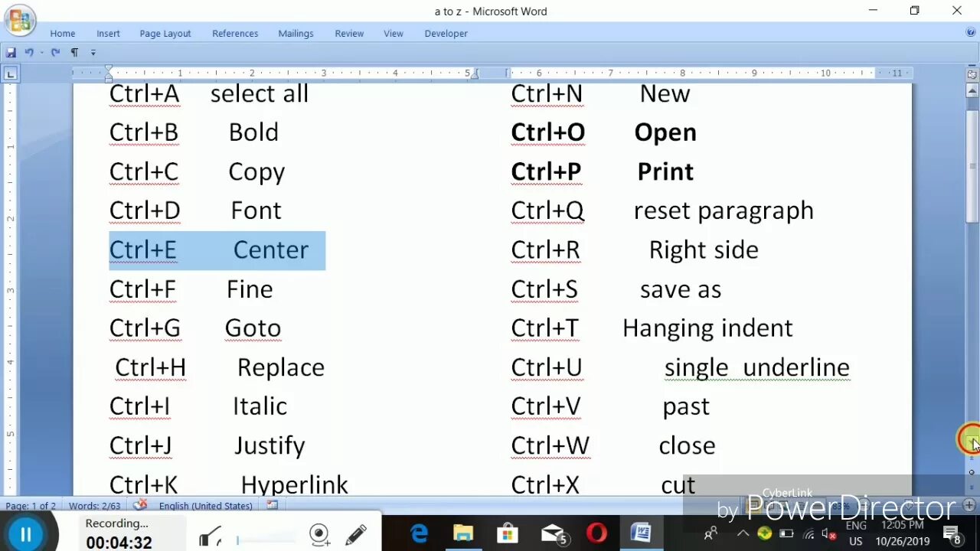Open the Home ribbon tab

[63, 34]
